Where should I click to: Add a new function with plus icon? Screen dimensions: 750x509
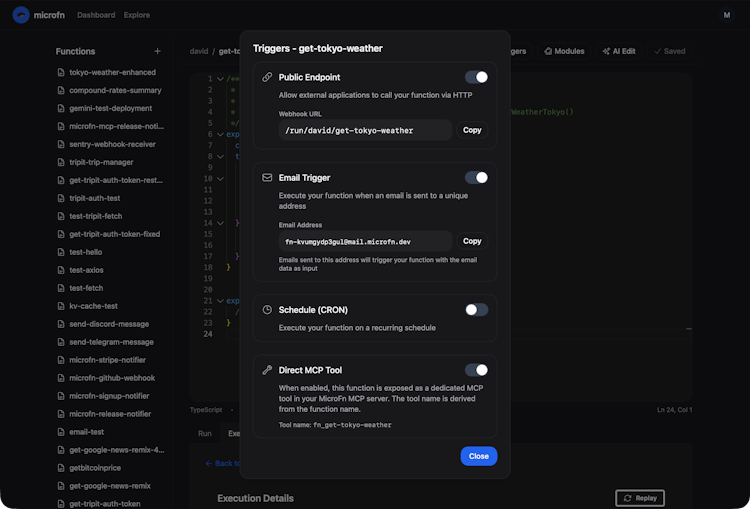pos(157,51)
